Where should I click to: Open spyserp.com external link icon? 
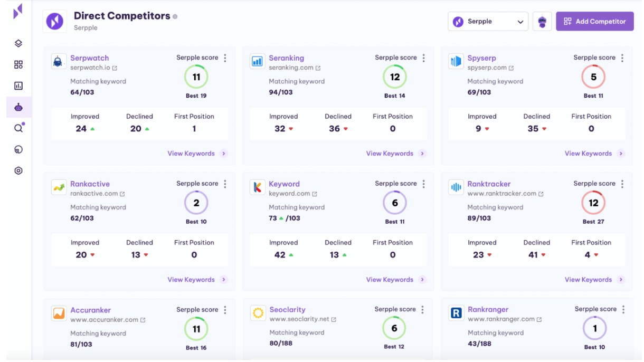511,68
